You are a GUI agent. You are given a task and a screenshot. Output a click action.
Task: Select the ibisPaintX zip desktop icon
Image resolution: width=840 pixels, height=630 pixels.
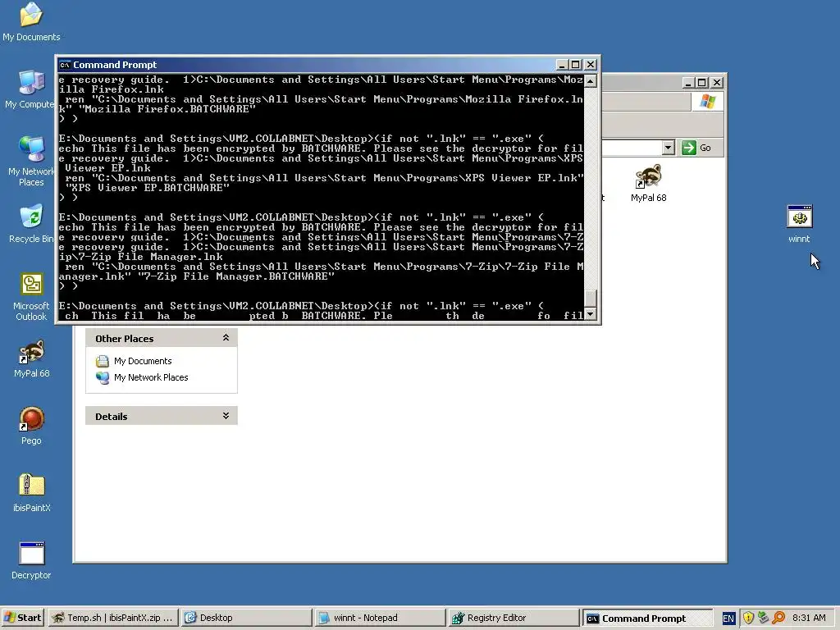click(31, 492)
